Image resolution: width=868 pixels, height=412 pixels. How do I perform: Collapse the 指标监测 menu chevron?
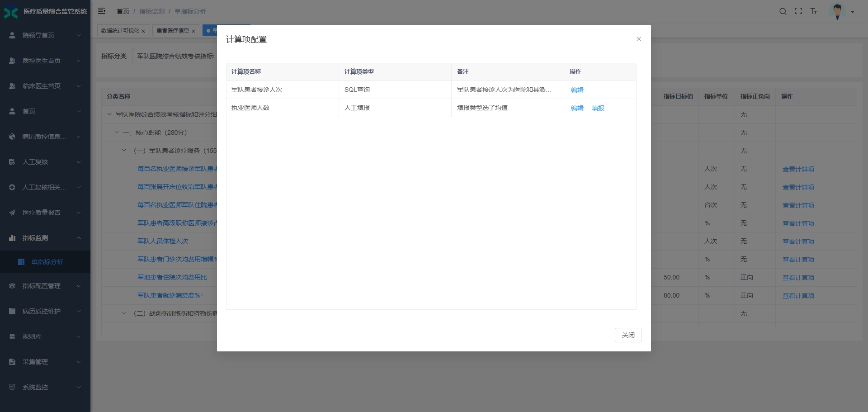click(79, 238)
